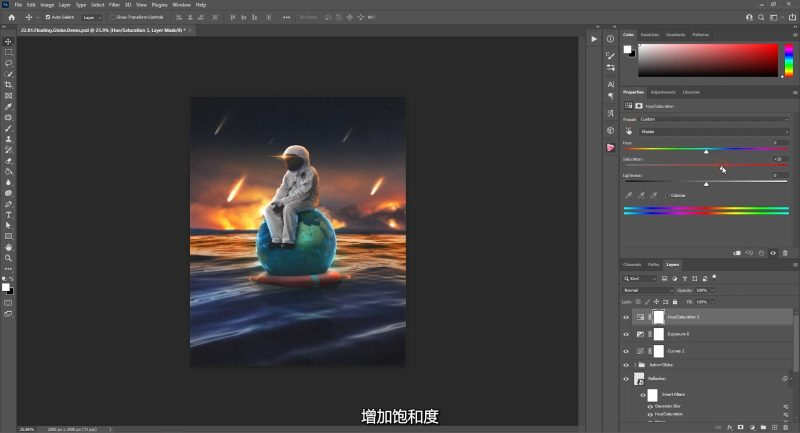Image resolution: width=800 pixels, height=433 pixels.
Task: Select the Clone Stamp tool
Action: [8, 139]
